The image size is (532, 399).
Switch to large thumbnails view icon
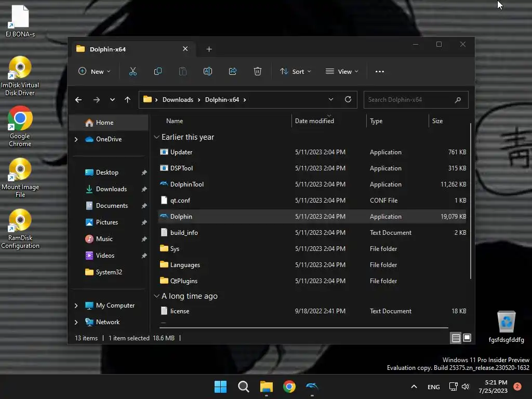467,338
